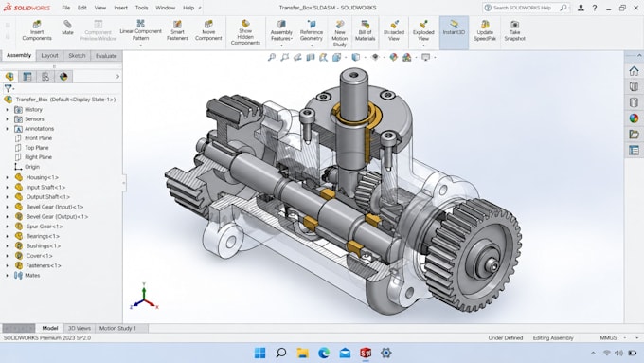Open Reference Geometry tool

(x=311, y=31)
